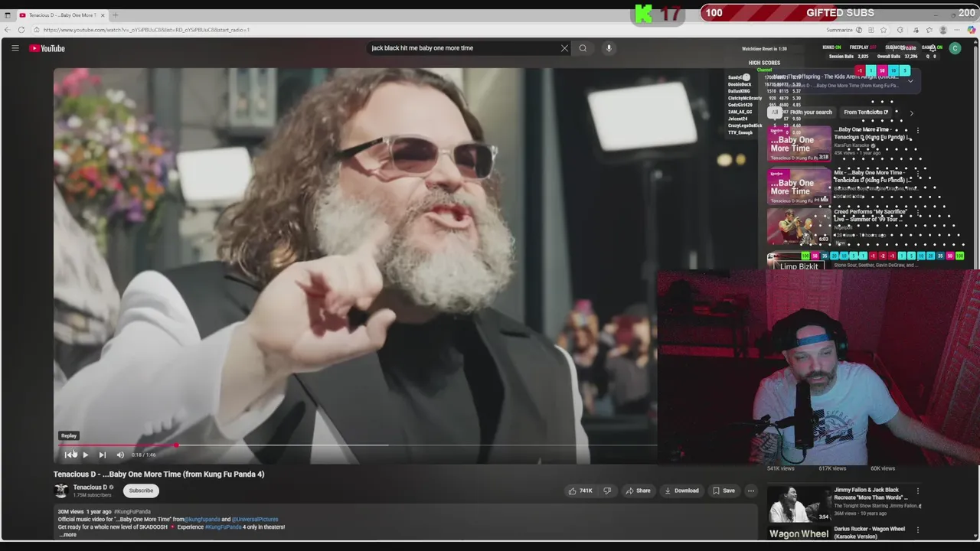Open browser settings ellipsis menu
Image resolution: width=980 pixels, height=551 pixels.
(x=957, y=30)
